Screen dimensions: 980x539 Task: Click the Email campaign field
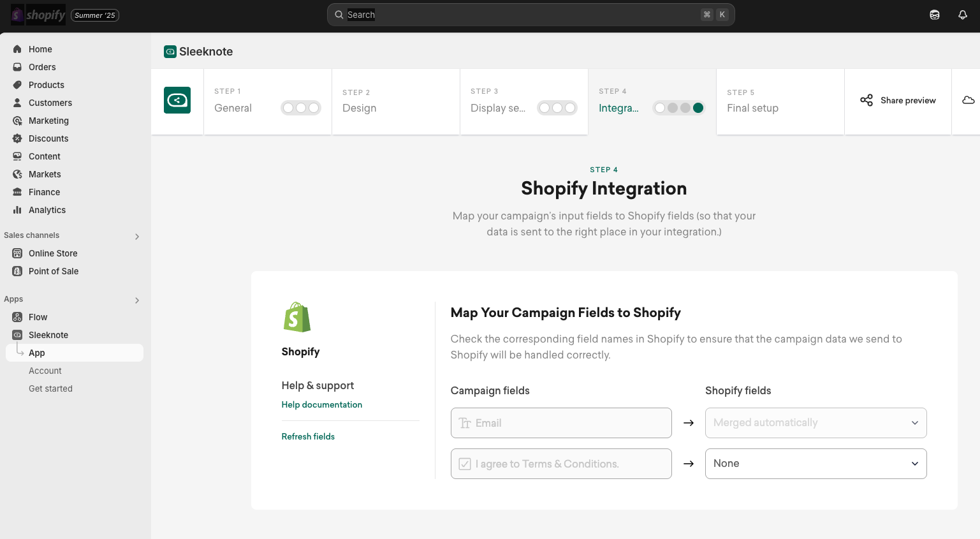click(561, 423)
